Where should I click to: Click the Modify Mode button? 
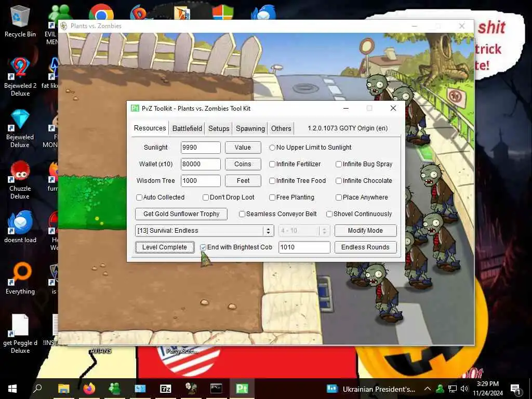click(x=365, y=231)
